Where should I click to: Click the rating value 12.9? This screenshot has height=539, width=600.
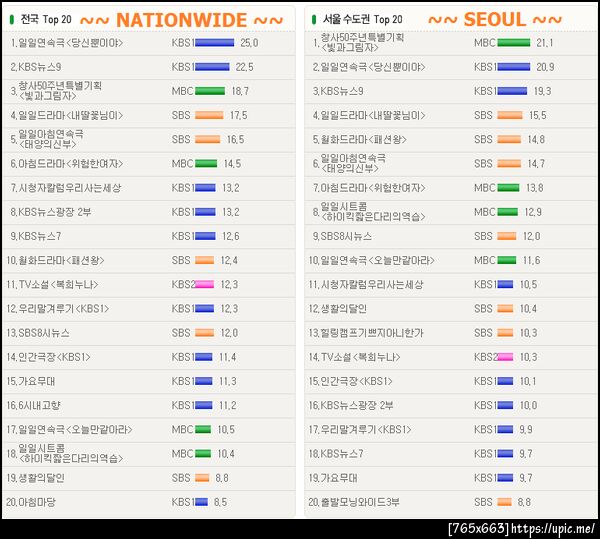pos(533,212)
